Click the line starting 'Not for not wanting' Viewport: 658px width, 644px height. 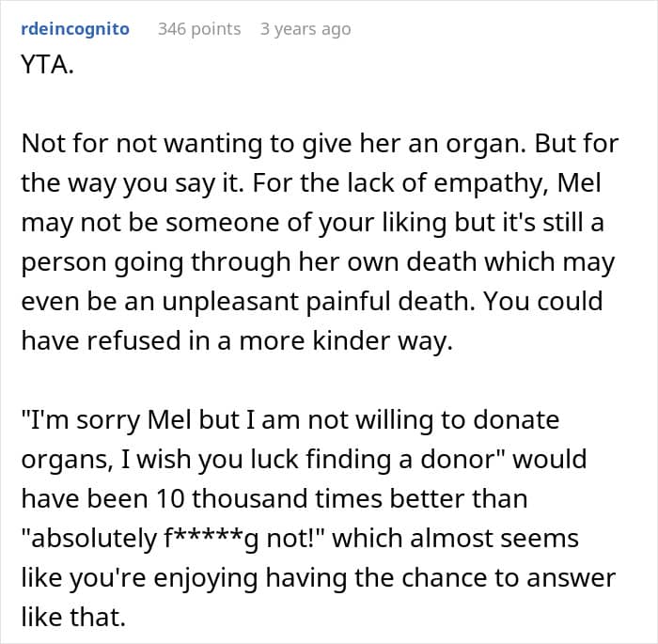click(320, 144)
